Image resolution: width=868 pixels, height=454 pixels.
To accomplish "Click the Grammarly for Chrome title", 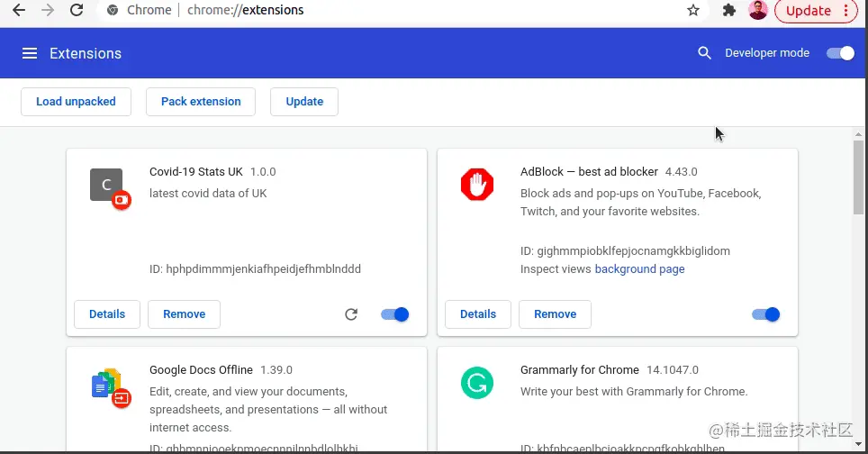I will click(x=580, y=370).
